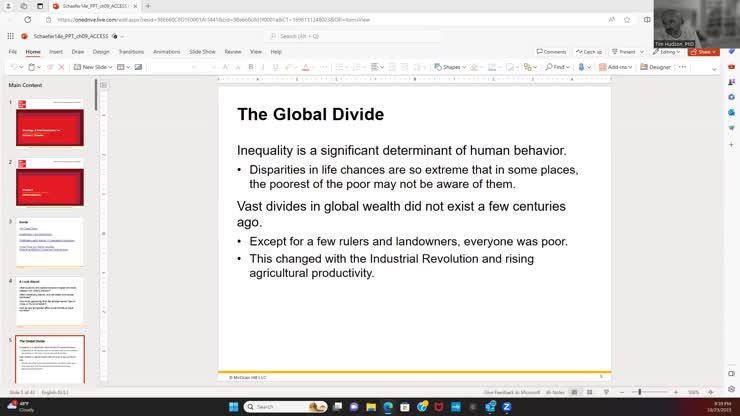Click the Delete icon in the ribbon
This screenshot has width=740, height=416.
tap(62, 67)
